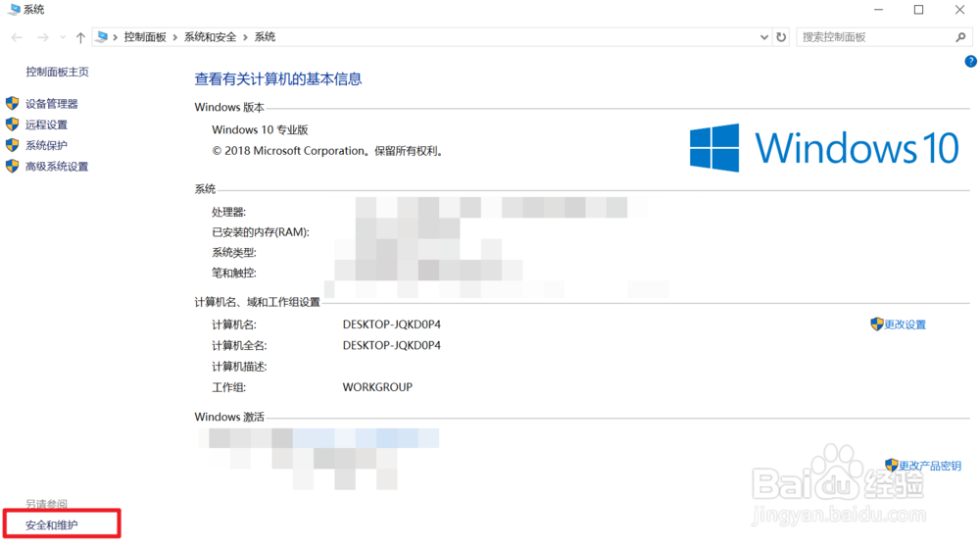
Task: Click the WORKGROUP value
Action: point(377,387)
